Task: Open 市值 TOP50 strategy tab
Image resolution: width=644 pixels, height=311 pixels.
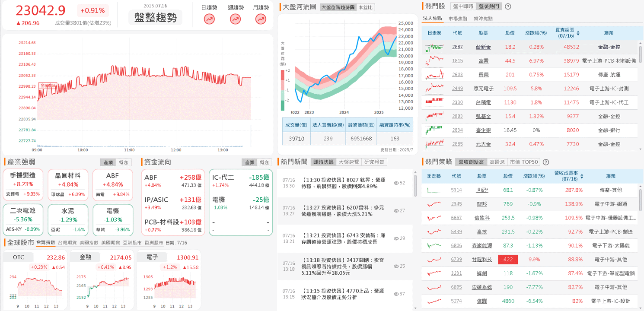Action: point(524,162)
